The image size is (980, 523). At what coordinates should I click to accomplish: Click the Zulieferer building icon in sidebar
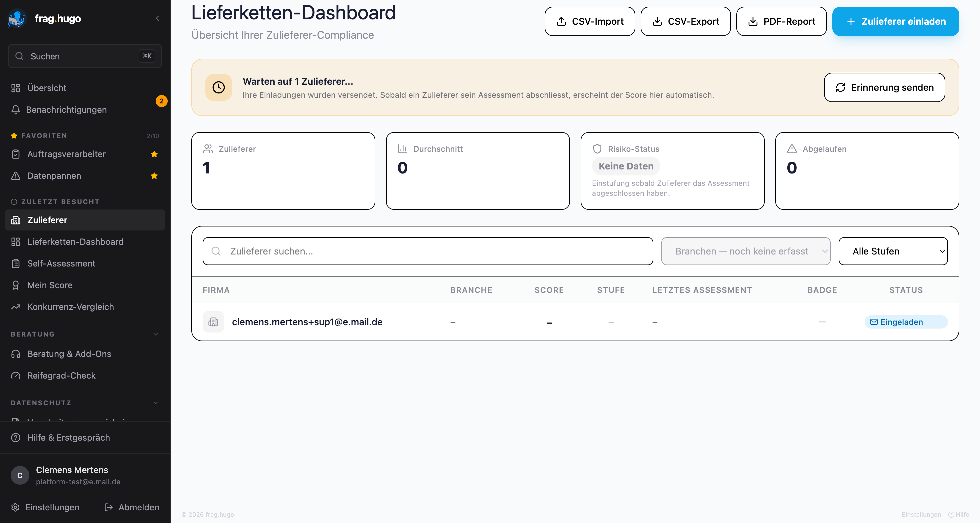[16, 220]
